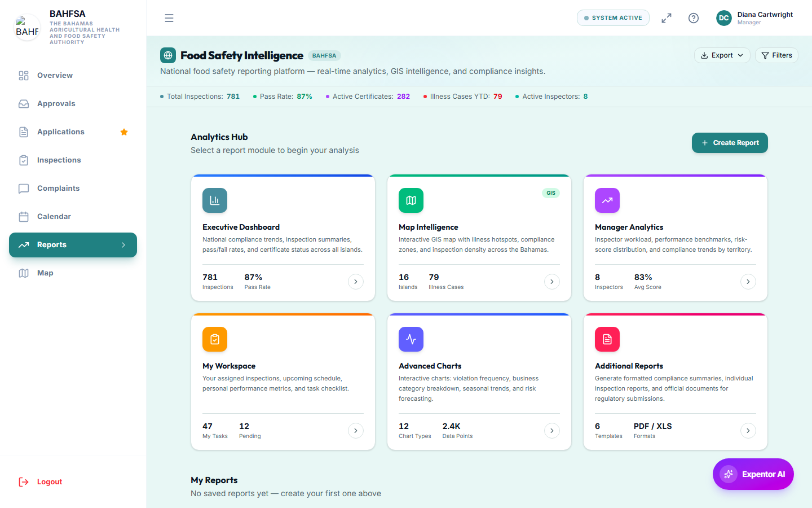Click the Diana Cartwright profile name
Screen dimensions: 812x508
[x=765, y=15]
